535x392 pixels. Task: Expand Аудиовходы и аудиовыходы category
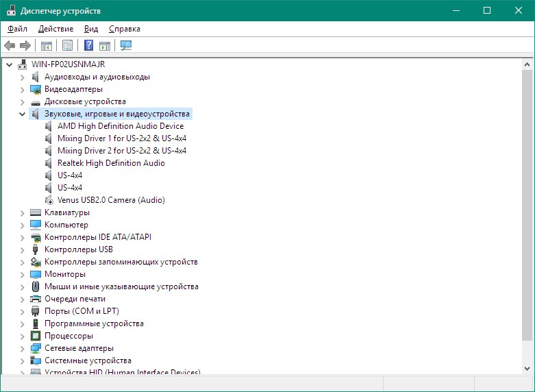[22, 77]
